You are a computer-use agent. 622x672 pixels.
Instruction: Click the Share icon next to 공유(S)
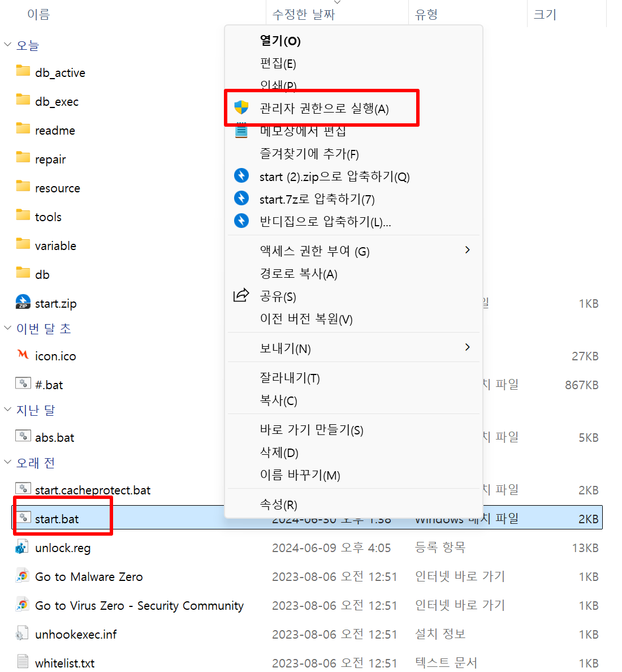click(x=241, y=295)
